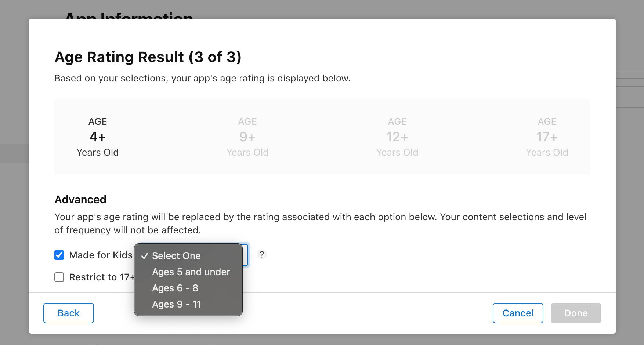The height and width of the screenshot is (345, 644).
Task: Click the App Information title behind dialog
Action: (x=129, y=15)
